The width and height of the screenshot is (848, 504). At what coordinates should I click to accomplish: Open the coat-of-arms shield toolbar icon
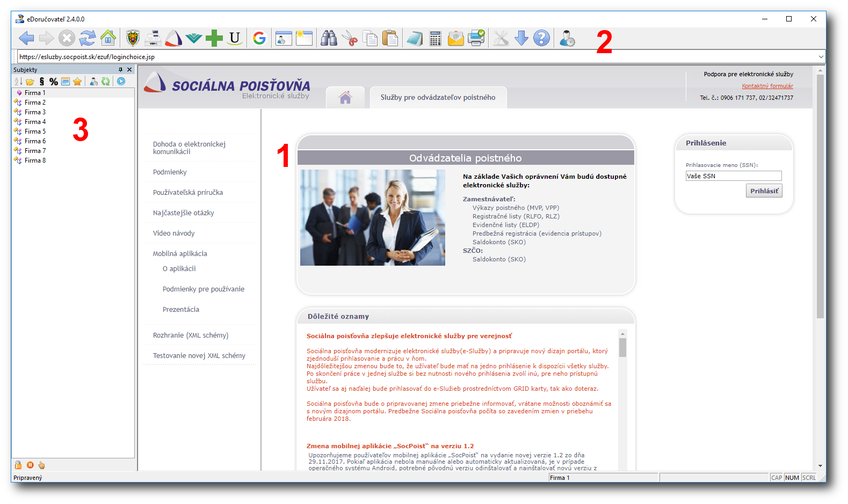coord(133,38)
